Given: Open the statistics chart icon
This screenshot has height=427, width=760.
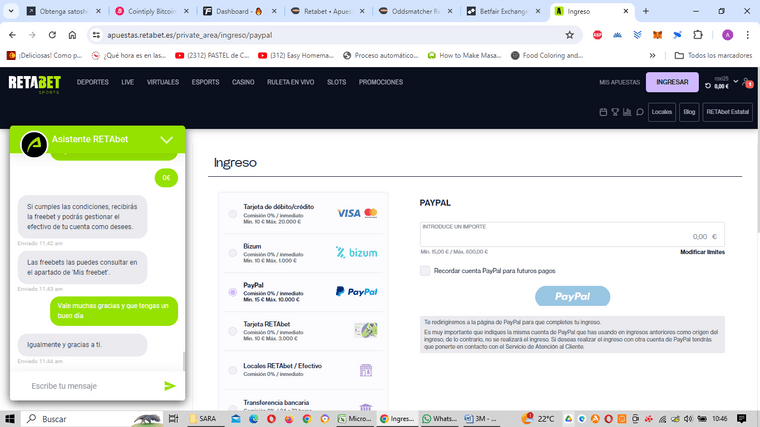Looking at the screenshot, I should [x=627, y=112].
